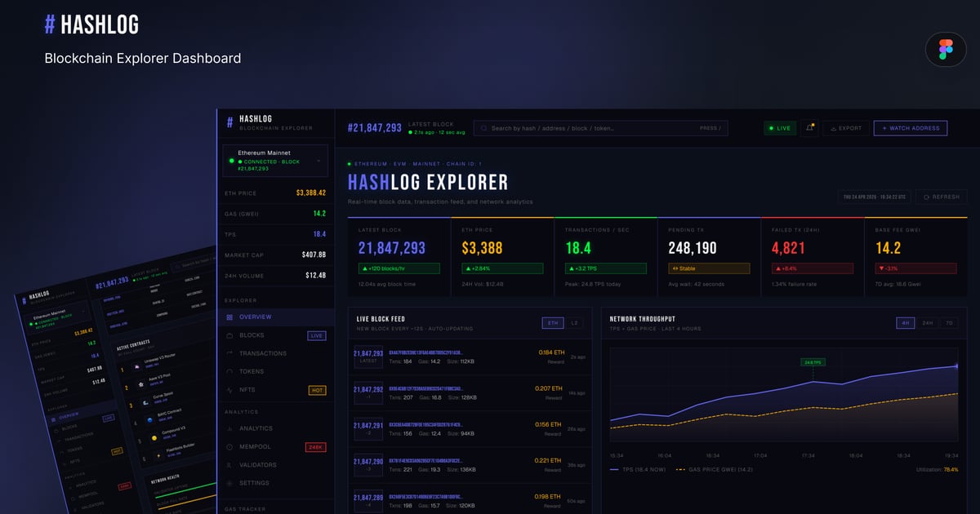Click the Settings gear icon in sidebar
This screenshot has width=980, height=514.
[229, 483]
